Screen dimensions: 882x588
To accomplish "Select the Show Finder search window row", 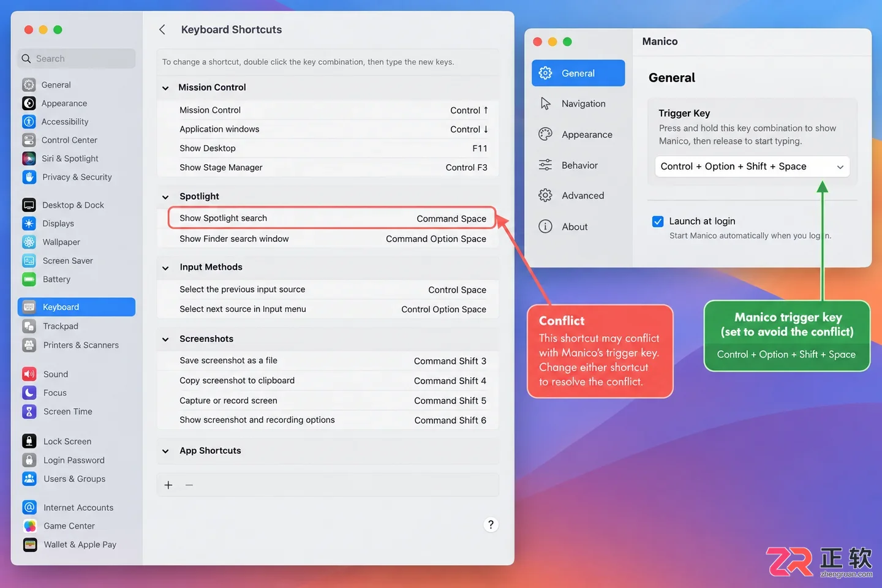I will 328,239.
